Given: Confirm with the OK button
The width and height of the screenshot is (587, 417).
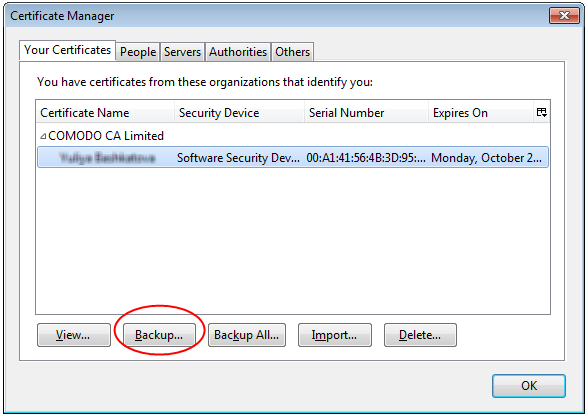Looking at the screenshot, I should (x=529, y=386).
